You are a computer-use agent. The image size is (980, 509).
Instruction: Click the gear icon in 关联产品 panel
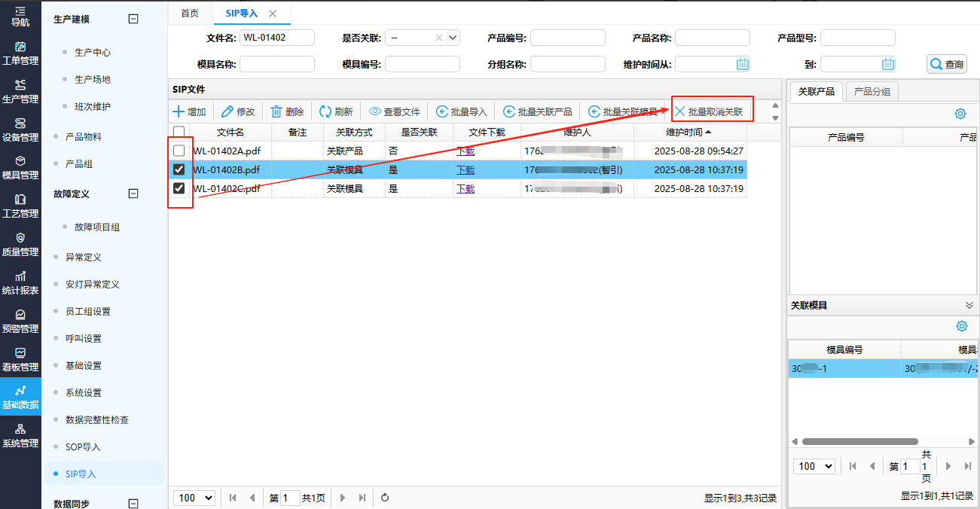[960, 114]
